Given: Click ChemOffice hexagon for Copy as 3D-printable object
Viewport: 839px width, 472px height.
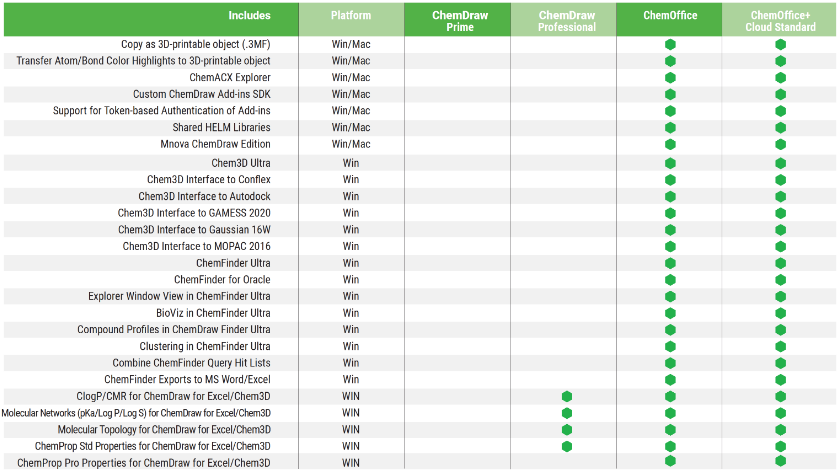Looking at the screenshot, I should click(670, 44).
